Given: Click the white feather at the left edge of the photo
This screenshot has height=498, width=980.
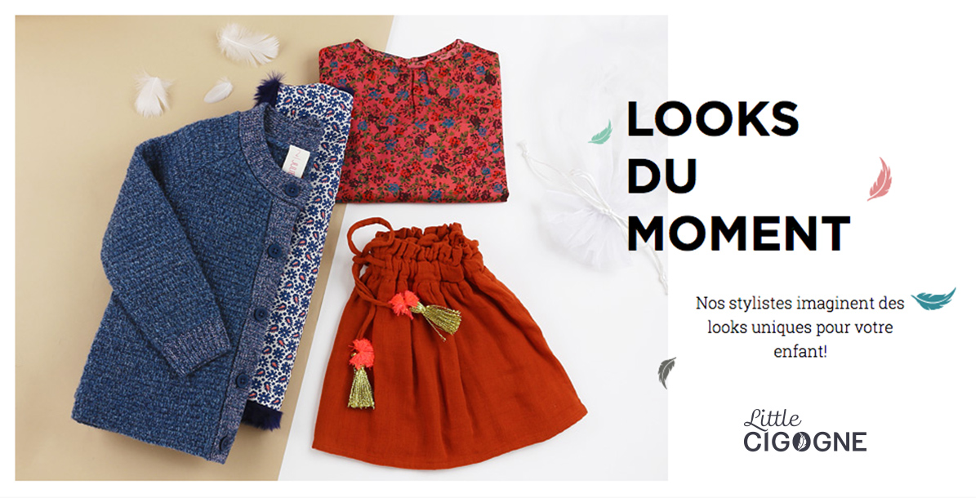Looking at the screenshot, I should click(154, 93).
